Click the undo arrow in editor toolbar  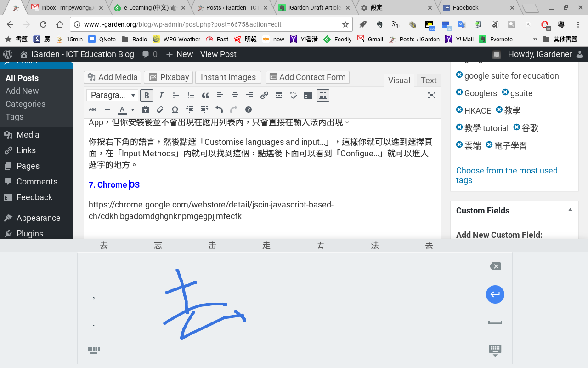pyautogui.click(x=219, y=109)
